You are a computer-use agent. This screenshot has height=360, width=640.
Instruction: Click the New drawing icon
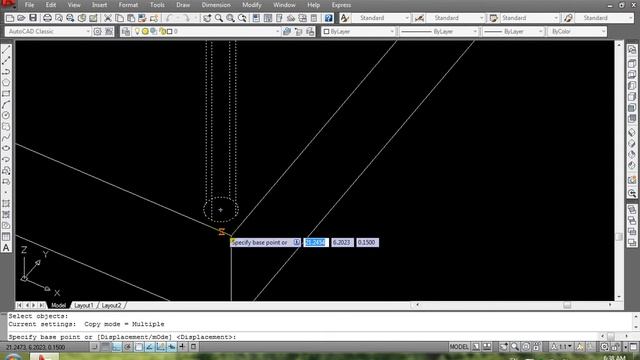click(x=10, y=18)
